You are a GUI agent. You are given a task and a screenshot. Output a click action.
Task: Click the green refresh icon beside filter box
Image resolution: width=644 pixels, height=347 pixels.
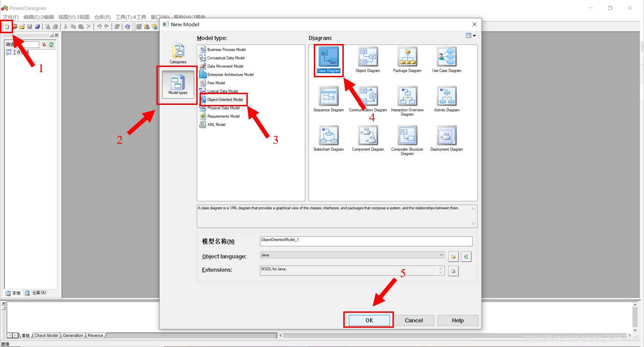pos(51,44)
